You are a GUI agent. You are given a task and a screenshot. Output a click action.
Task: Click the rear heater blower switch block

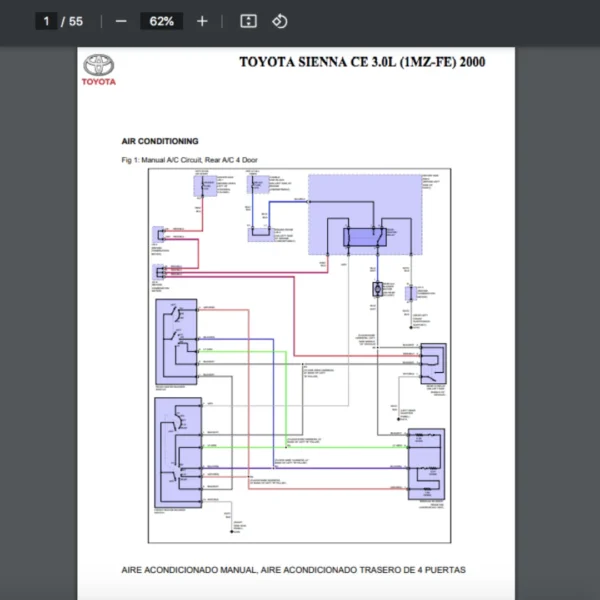[x=177, y=340]
